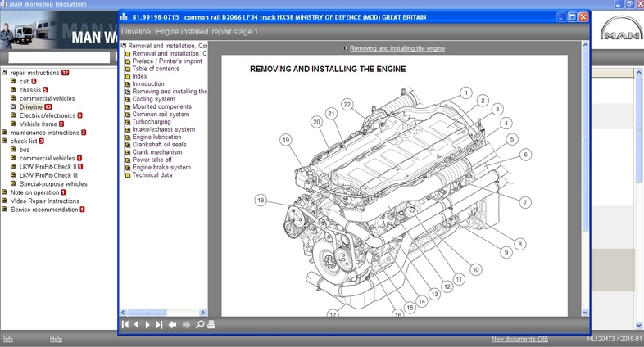Viewport: 644px width, 347px height.
Task: Select Vehicle frame tree item
Action: click(38, 124)
